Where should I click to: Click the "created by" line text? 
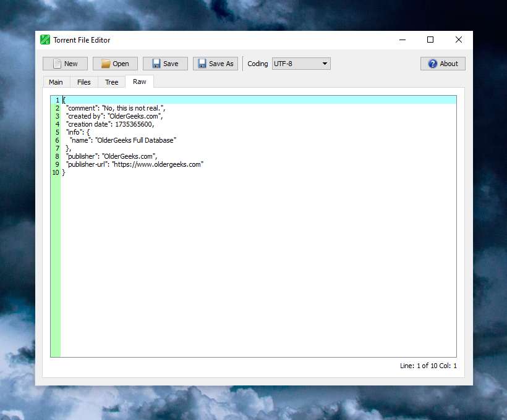[114, 116]
